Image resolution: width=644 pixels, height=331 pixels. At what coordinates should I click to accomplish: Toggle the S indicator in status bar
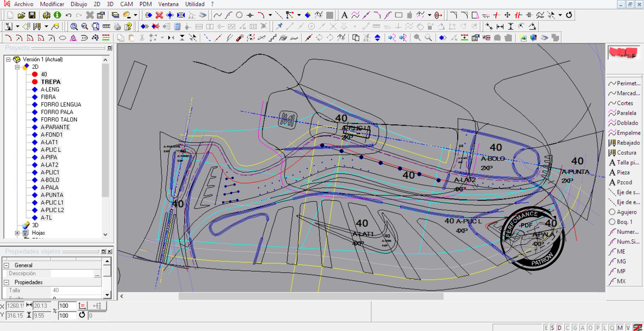pyautogui.click(x=553, y=328)
